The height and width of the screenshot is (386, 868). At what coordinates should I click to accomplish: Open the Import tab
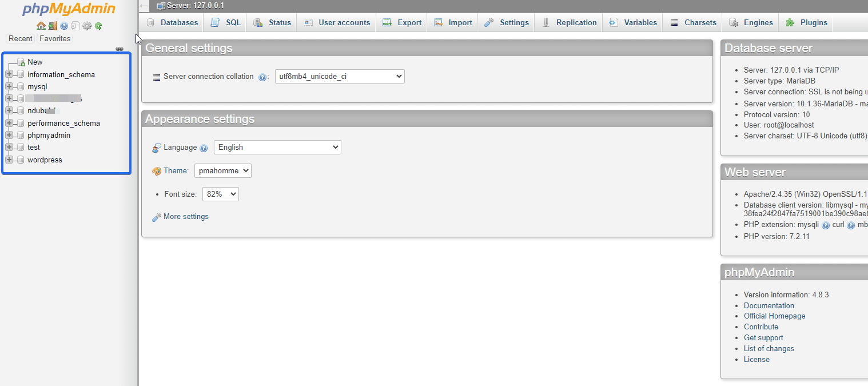click(x=453, y=22)
